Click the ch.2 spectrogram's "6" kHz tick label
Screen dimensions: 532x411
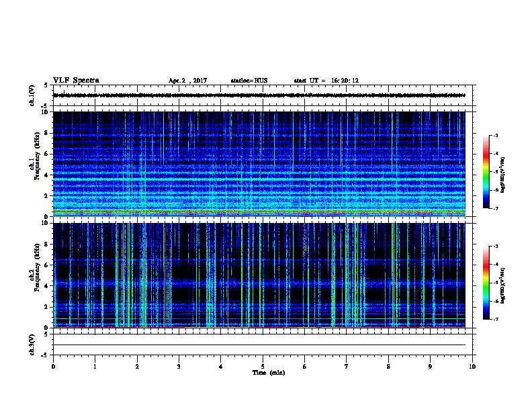coord(46,265)
